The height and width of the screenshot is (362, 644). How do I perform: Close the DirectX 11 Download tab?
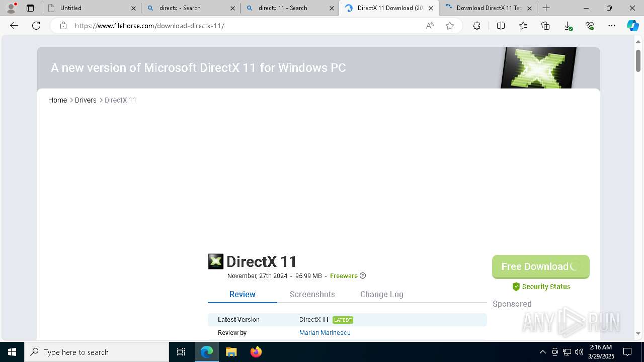pyautogui.click(x=431, y=8)
